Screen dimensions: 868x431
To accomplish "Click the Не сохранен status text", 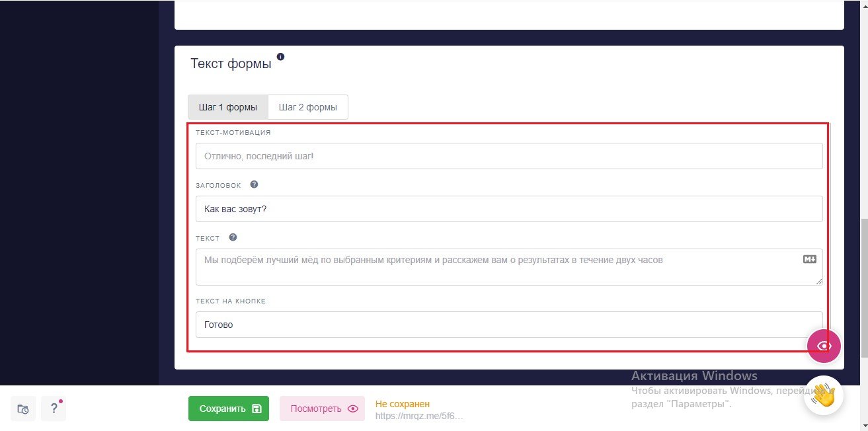I will tap(403, 404).
